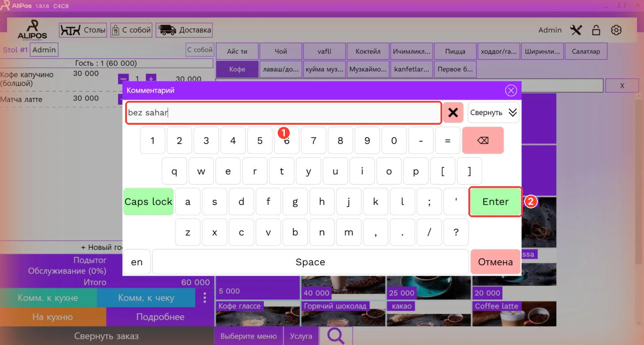Open Выберите меню selector
644x345 pixels.
[x=249, y=336]
